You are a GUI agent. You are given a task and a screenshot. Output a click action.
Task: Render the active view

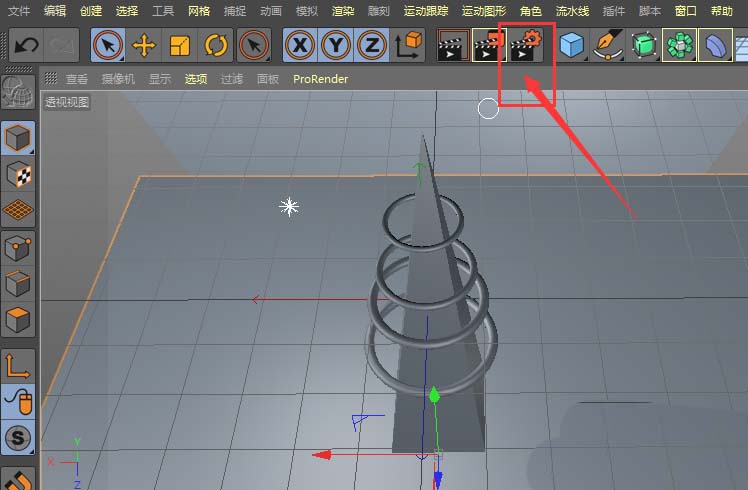(453, 45)
